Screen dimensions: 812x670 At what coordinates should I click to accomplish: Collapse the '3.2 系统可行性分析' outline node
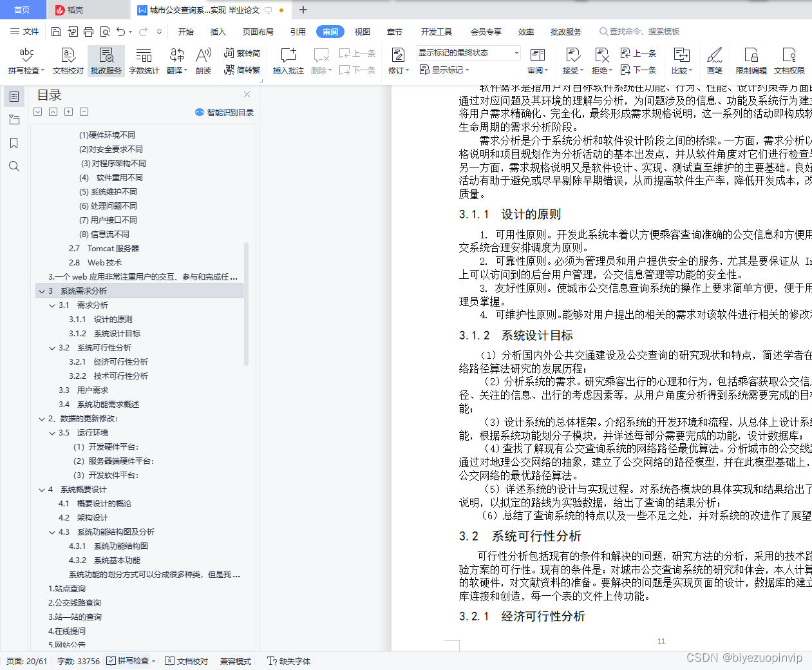coord(53,348)
